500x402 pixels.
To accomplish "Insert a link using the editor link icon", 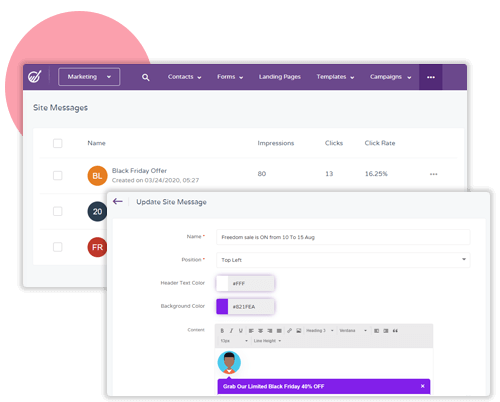I will (x=289, y=331).
